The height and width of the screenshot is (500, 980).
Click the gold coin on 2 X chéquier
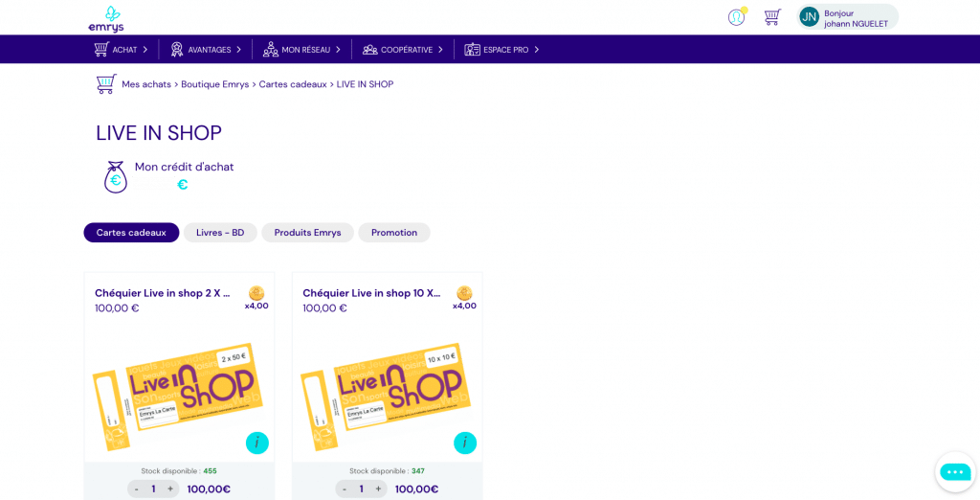(256, 293)
